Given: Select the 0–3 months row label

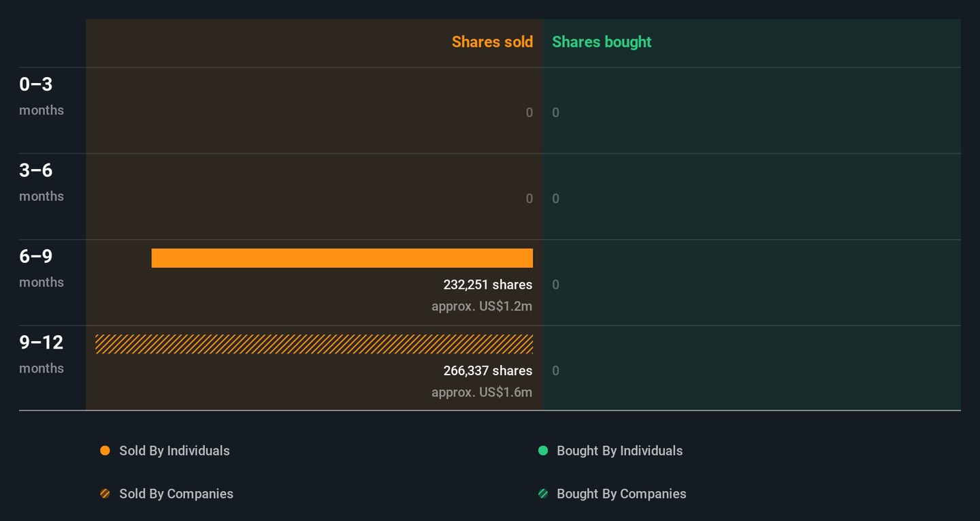Looking at the screenshot, I should [x=41, y=95].
